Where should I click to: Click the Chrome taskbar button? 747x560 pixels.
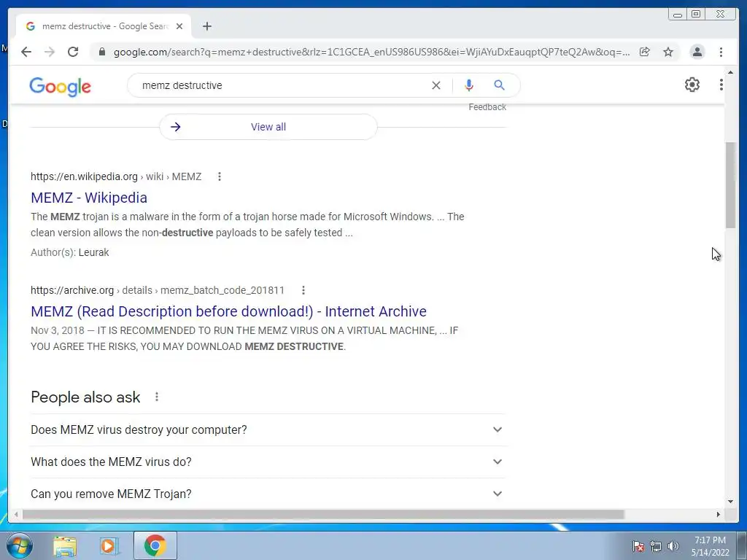(155, 545)
